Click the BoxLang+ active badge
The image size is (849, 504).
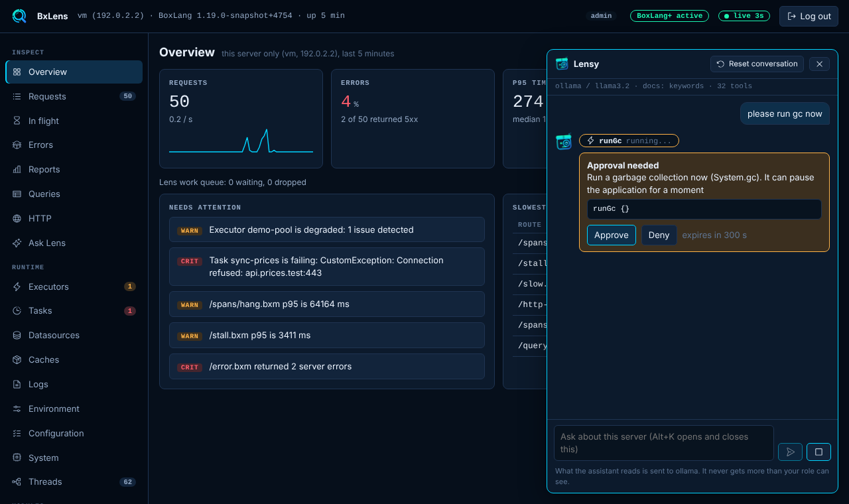(669, 16)
